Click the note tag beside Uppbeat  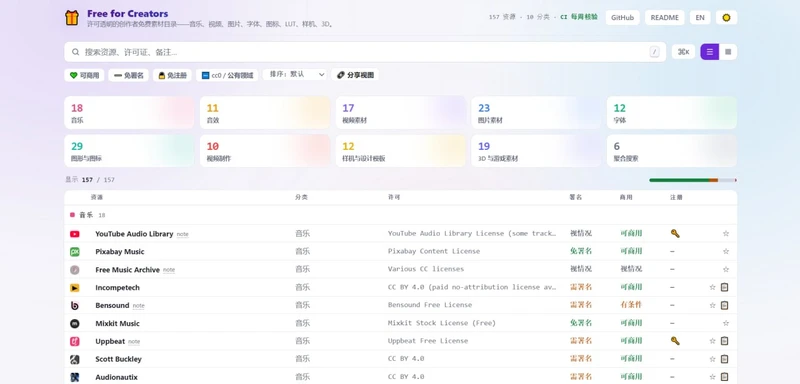[134, 342]
